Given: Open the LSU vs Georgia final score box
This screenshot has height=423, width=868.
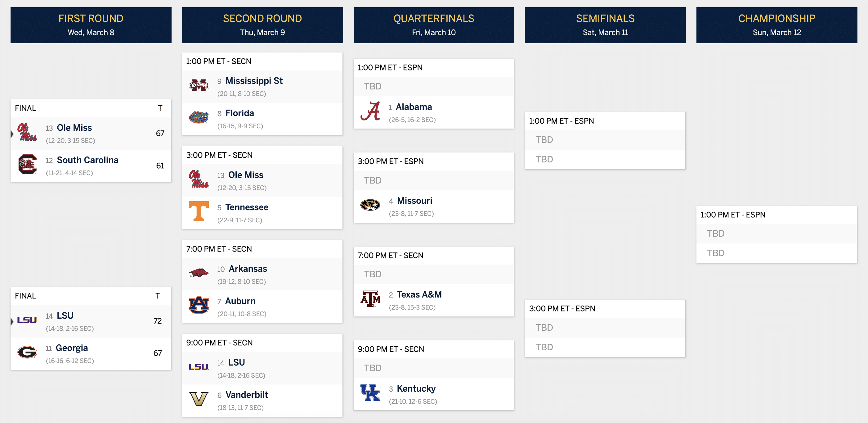Looking at the screenshot, I should coord(91,329).
